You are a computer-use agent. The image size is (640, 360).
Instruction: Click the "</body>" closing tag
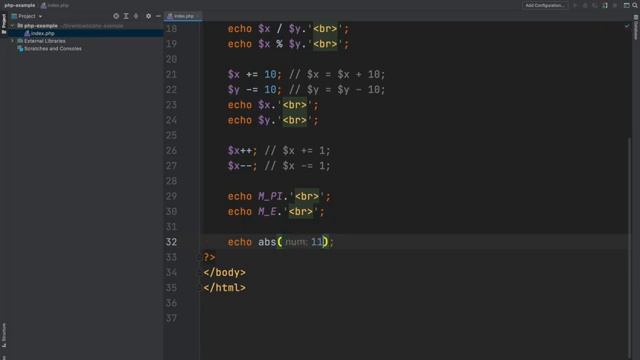pyautogui.click(x=224, y=273)
